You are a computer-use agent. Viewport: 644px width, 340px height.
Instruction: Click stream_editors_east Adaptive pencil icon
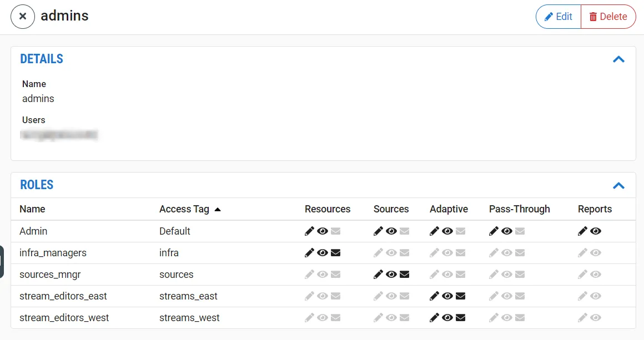[434, 296]
